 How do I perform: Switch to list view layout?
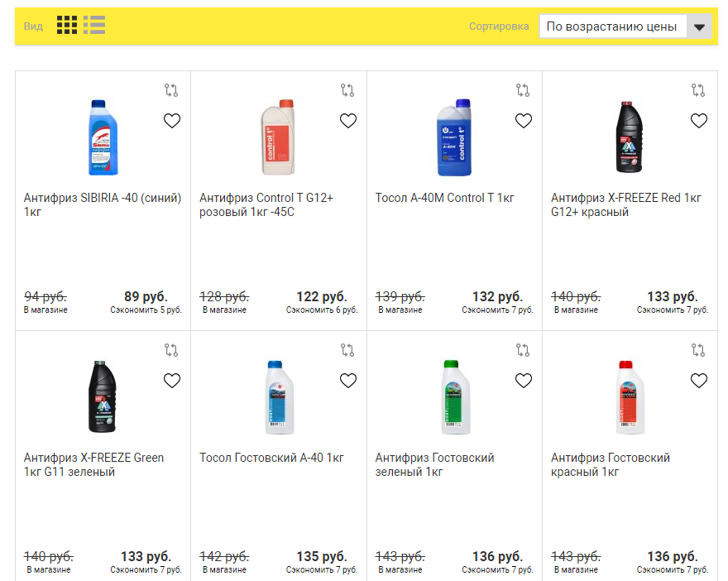[x=94, y=25]
